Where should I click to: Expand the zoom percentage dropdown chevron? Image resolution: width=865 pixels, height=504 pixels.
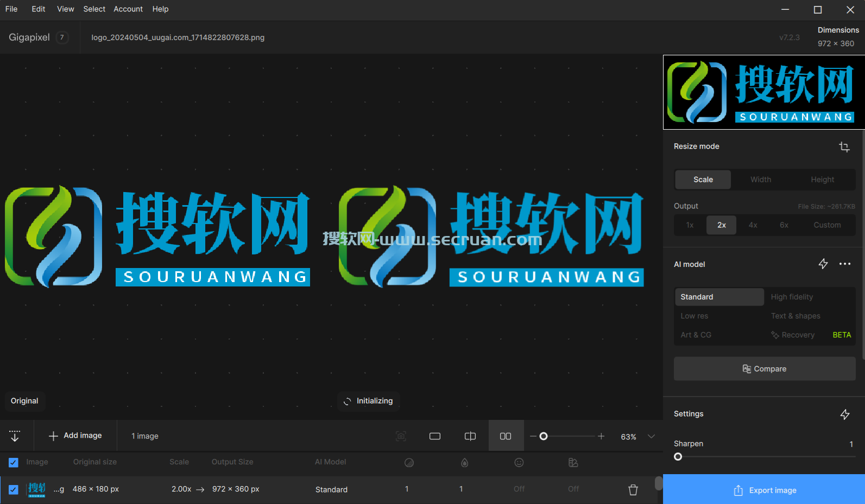coord(652,436)
